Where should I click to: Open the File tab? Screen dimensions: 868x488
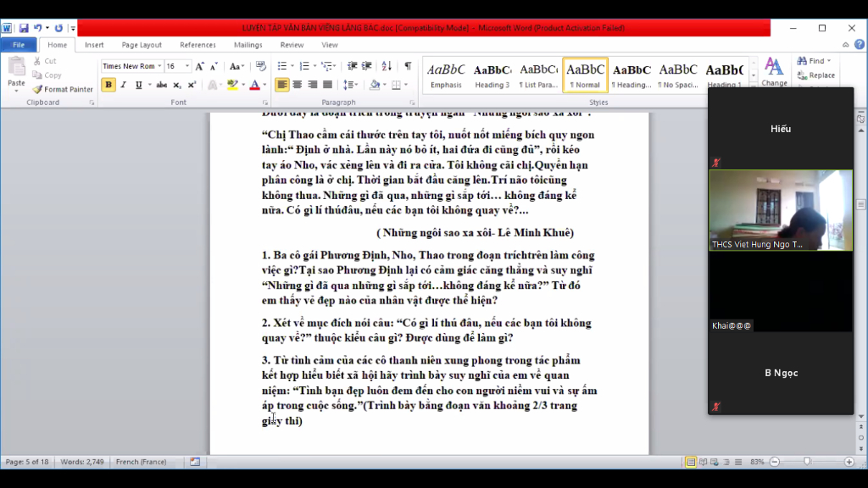(19, 45)
